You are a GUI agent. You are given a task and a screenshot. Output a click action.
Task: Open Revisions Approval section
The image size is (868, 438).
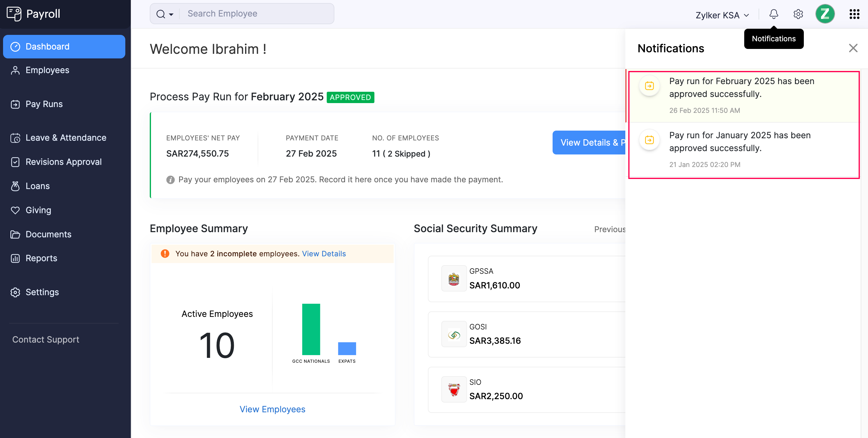pyautogui.click(x=63, y=162)
